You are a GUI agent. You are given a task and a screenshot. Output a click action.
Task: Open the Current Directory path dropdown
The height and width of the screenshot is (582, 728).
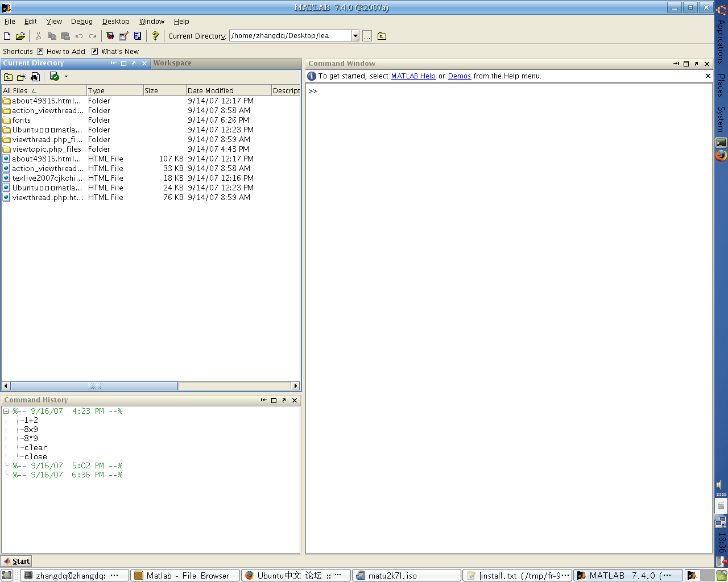[x=355, y=36]
